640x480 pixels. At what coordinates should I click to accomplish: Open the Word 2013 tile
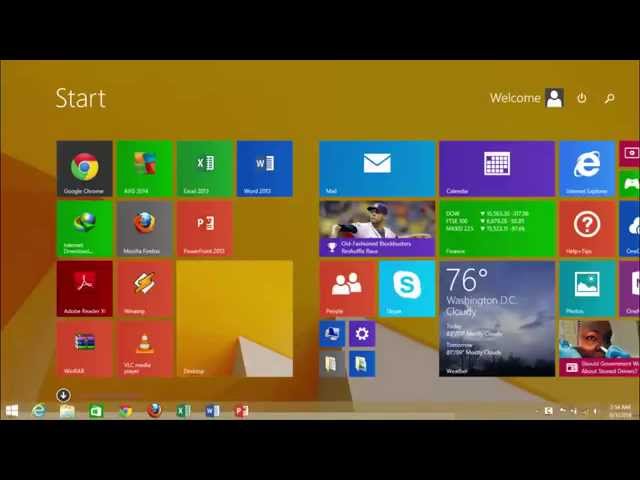[x=264, y=169]
